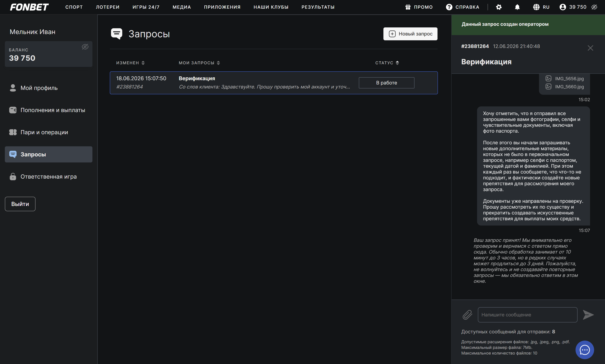Click the ПРОМО gift icon

[408, 7]
